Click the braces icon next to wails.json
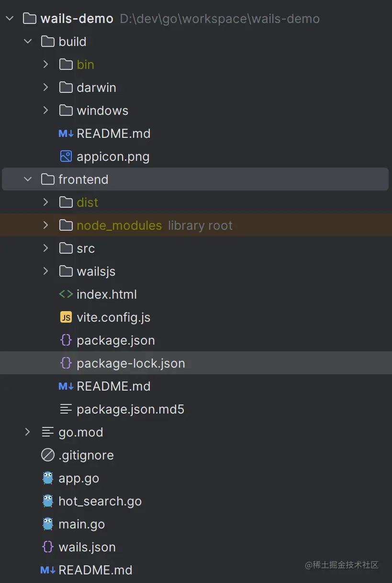The width and height of the screenshot is (392, 583). click(x=48, y=547)
